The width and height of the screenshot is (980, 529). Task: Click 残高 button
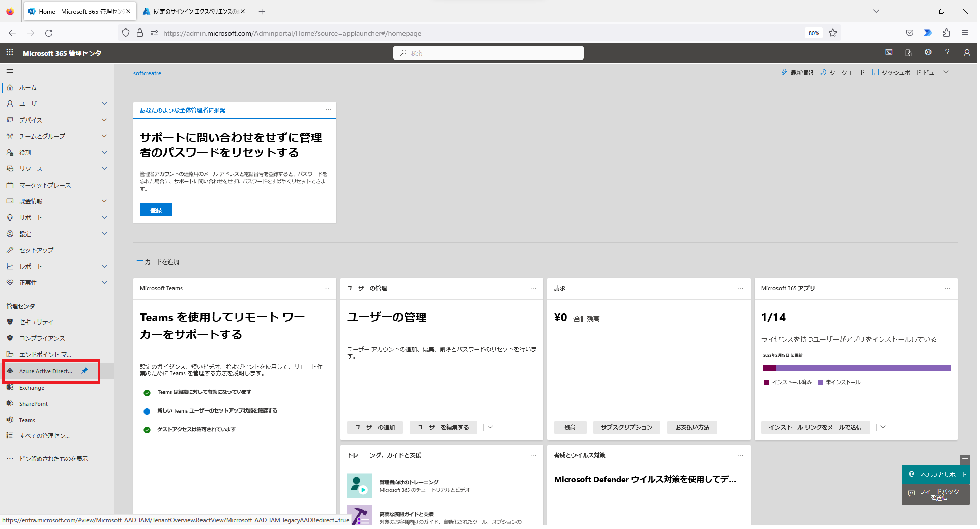(x=570, y=427)
